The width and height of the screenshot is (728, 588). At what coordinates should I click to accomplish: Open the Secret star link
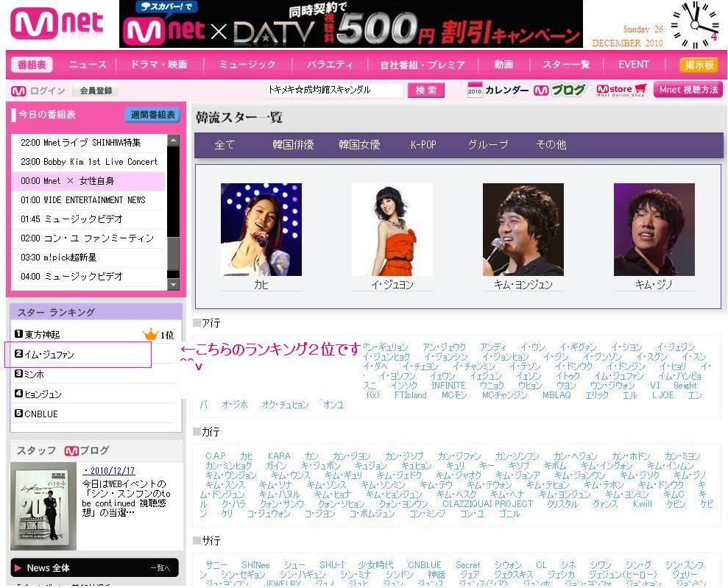[468, 565]
